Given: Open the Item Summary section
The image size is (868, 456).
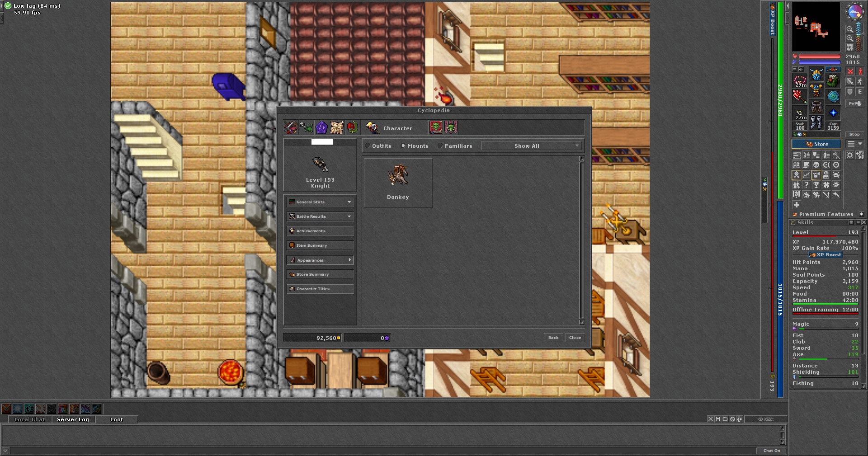Looking at the screenshot, I should coord(320,245).
